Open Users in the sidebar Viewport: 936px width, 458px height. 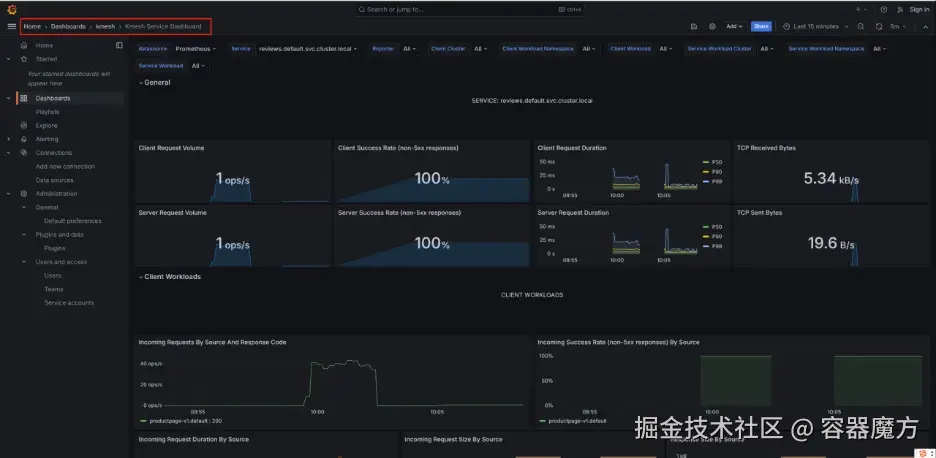click(53, 275)
